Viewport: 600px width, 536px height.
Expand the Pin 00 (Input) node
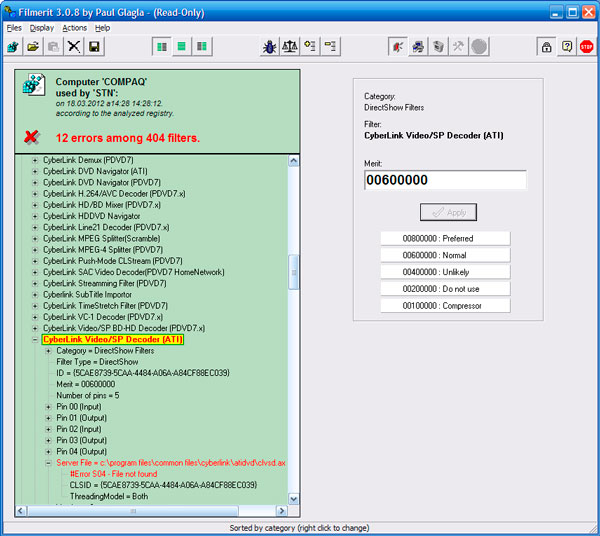tap(48, 407)
